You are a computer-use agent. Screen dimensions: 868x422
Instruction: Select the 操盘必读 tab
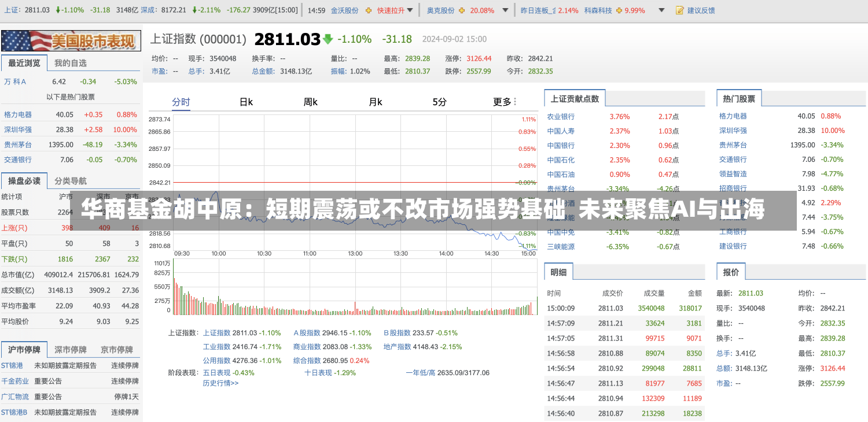tap(24, 181)
